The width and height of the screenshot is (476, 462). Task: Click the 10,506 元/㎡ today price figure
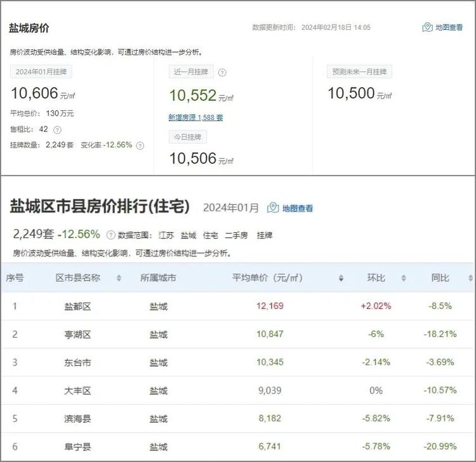(x=201, y=159)
